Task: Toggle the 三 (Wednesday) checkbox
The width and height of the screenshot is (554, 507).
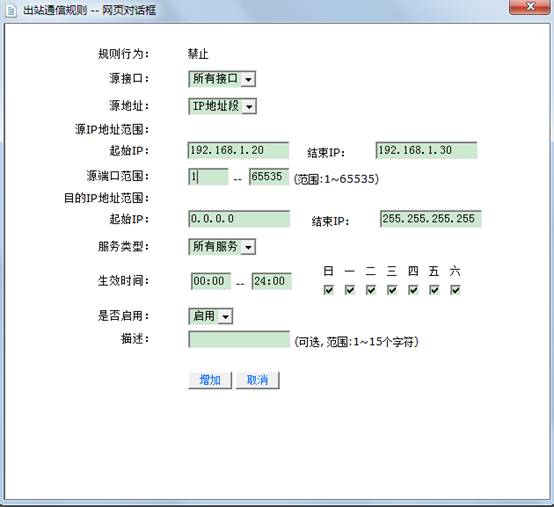Action: coord(392,290)
